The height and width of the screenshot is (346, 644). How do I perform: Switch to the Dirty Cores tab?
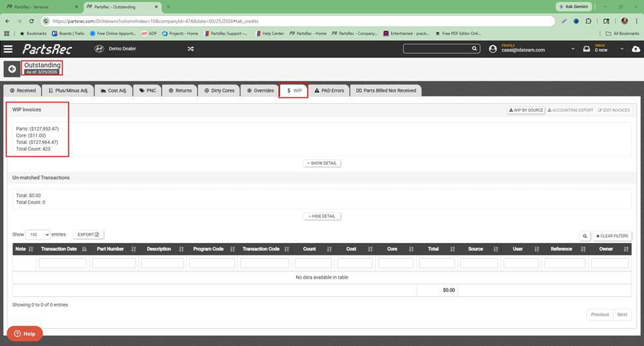(x=219, y=90)
